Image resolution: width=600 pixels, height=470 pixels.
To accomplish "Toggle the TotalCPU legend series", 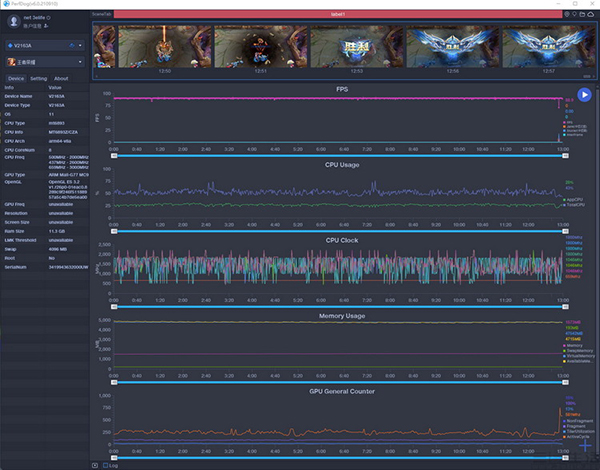I will click(x=573, y=205).
